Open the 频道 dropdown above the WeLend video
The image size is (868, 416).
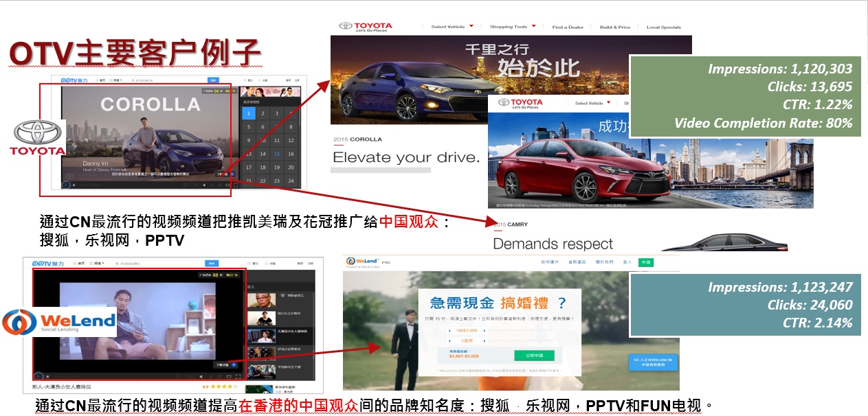point(98,263)
